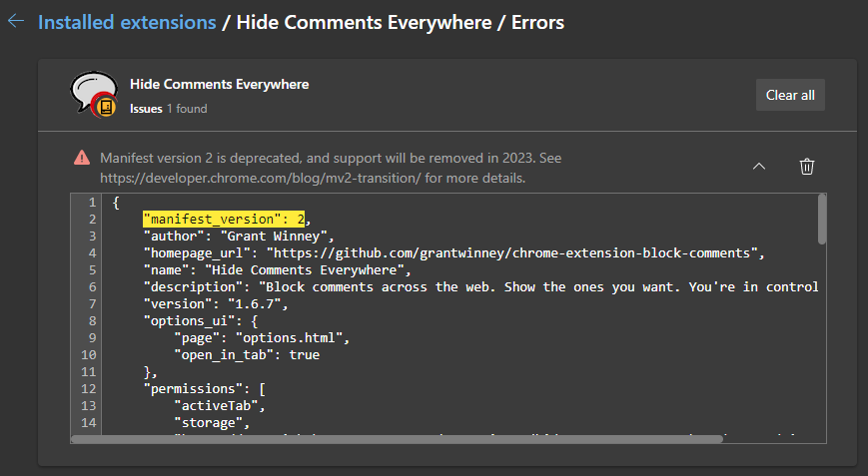This screenshot has width=868, height=476.
Task: Collapse the manifest version error details
Action: 759,167
